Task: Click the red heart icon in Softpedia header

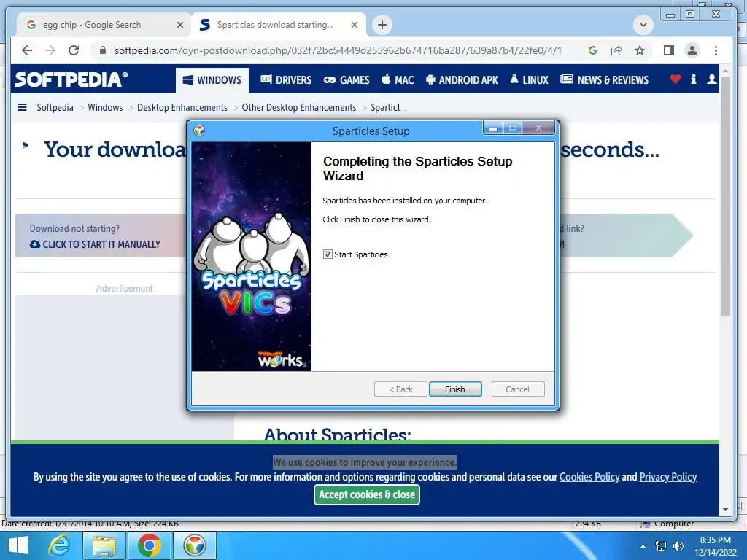Action: pos(675,79)
